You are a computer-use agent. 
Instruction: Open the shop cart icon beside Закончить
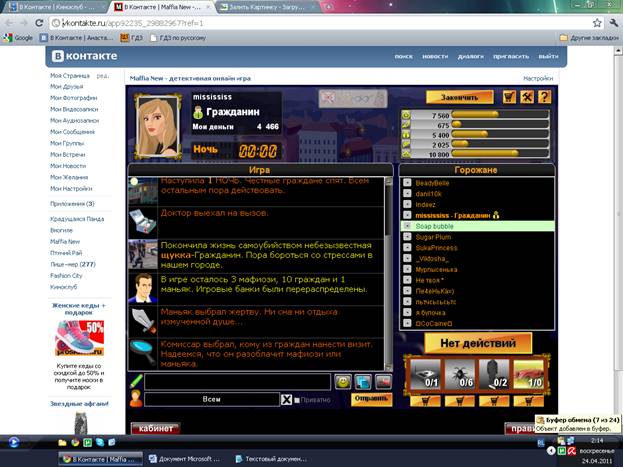coord(509,97)
